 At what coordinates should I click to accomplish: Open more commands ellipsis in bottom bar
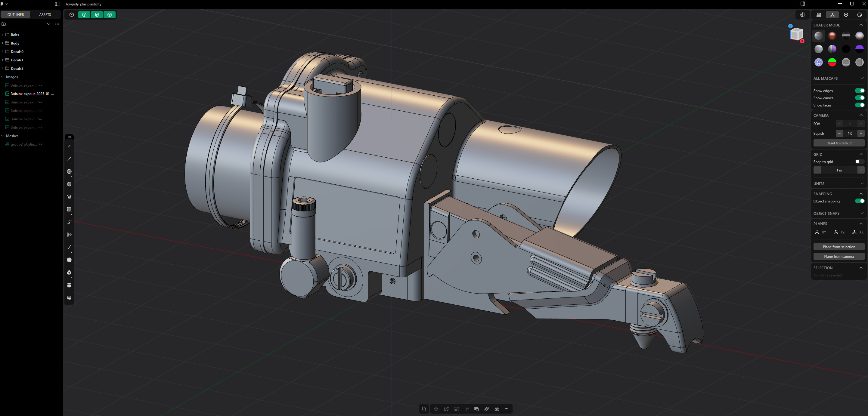[x=507, y=409]
